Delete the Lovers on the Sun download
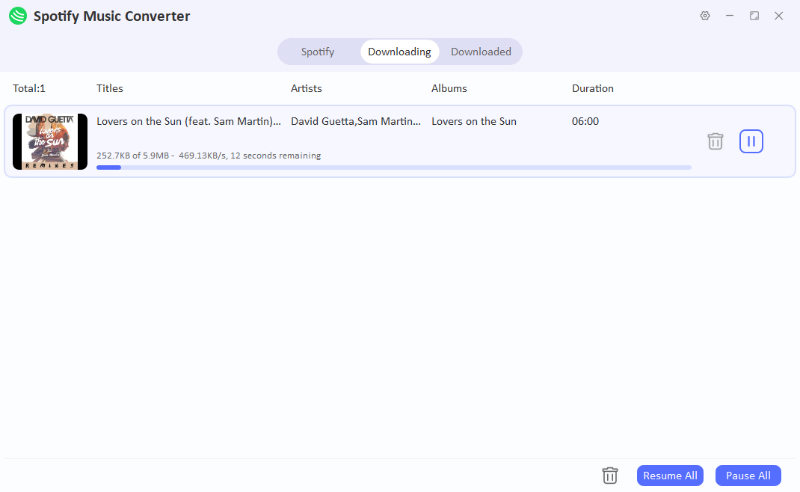The height and width of the screenshot is (492, 800). click(715, 141)
